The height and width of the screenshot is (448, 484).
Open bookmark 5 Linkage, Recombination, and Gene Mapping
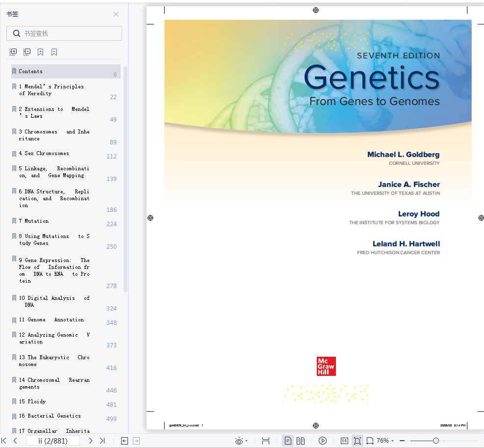(66, 172)
